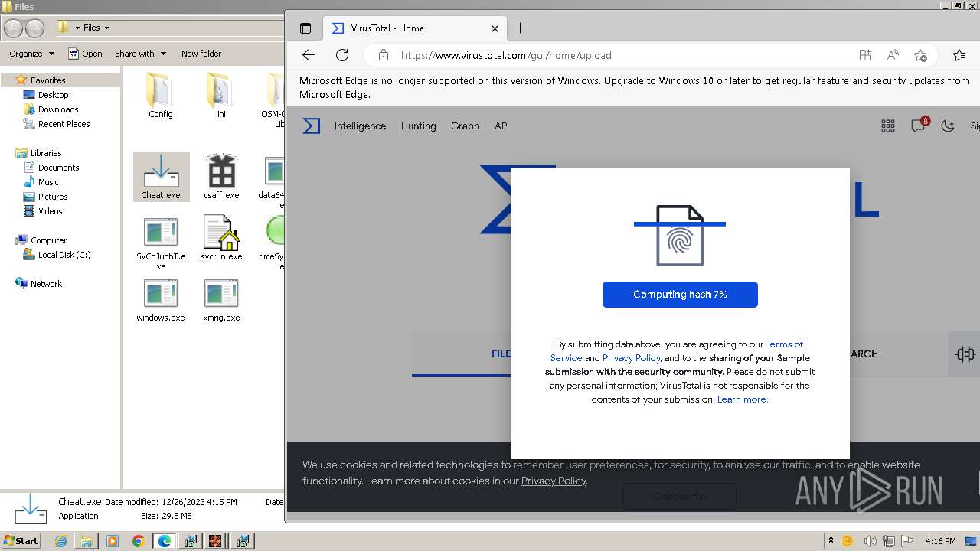Open the Organize dropdown in Explorer
The width and height of the screenshot is (980, 551).
pos(32,54)
